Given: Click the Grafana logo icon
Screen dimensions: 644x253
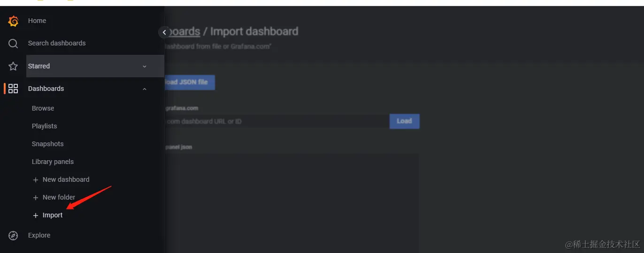Looking at the screenshot, I should (x=13, y=21).
